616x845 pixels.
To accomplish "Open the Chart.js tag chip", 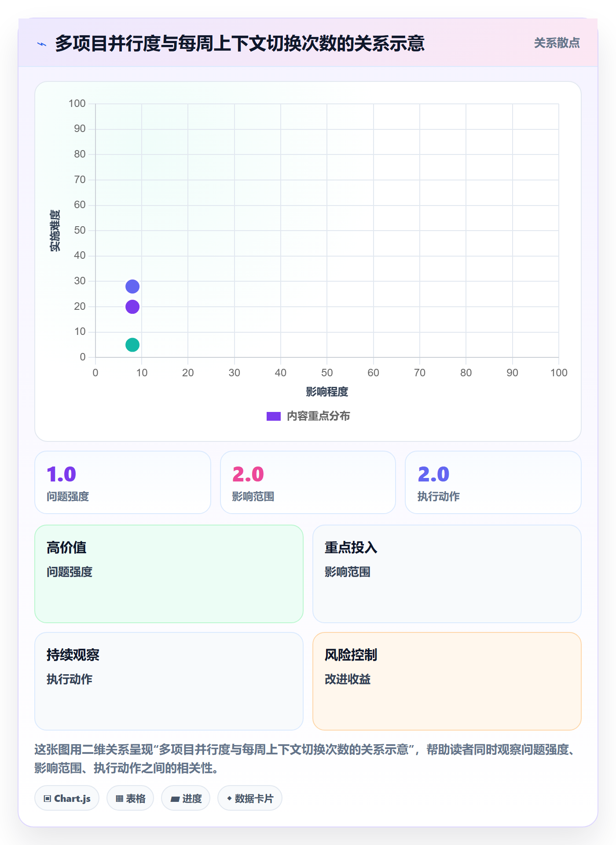I will tap(67, 798).
